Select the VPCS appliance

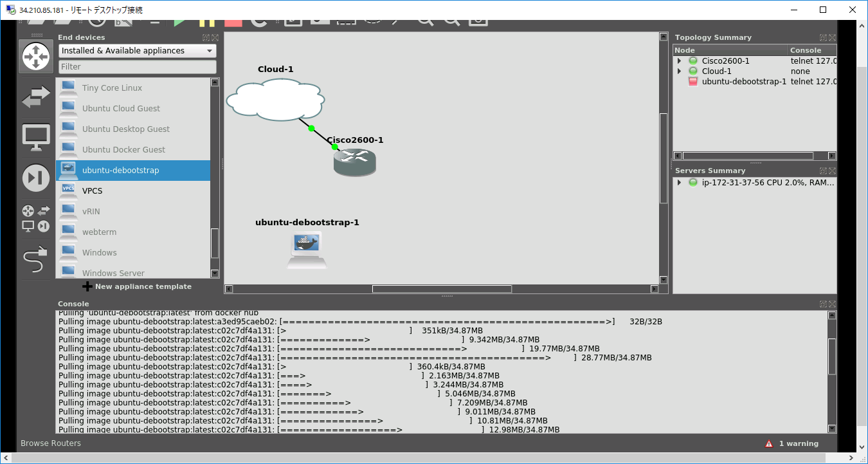[x=133, y=191]
